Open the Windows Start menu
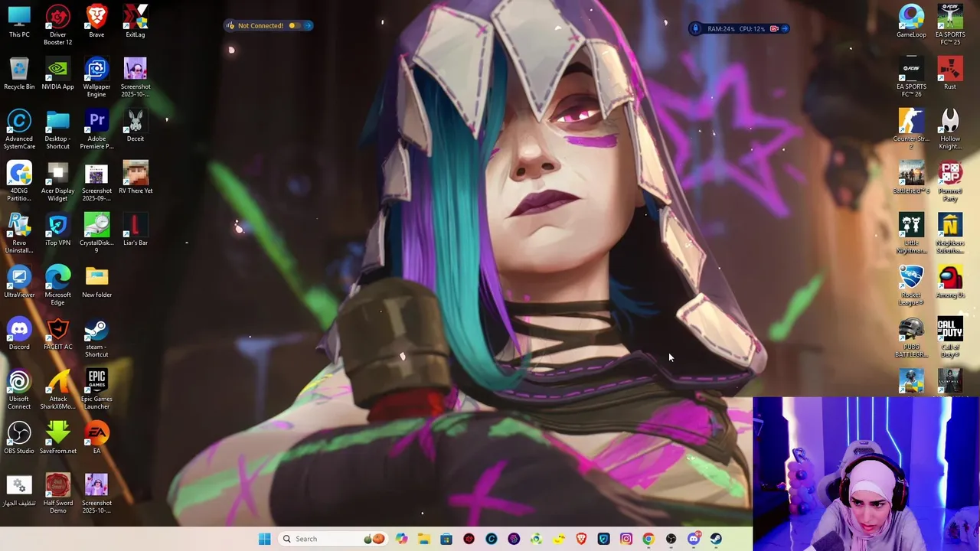The width and height of the screenshot is (980, 551). coord(264,539)
